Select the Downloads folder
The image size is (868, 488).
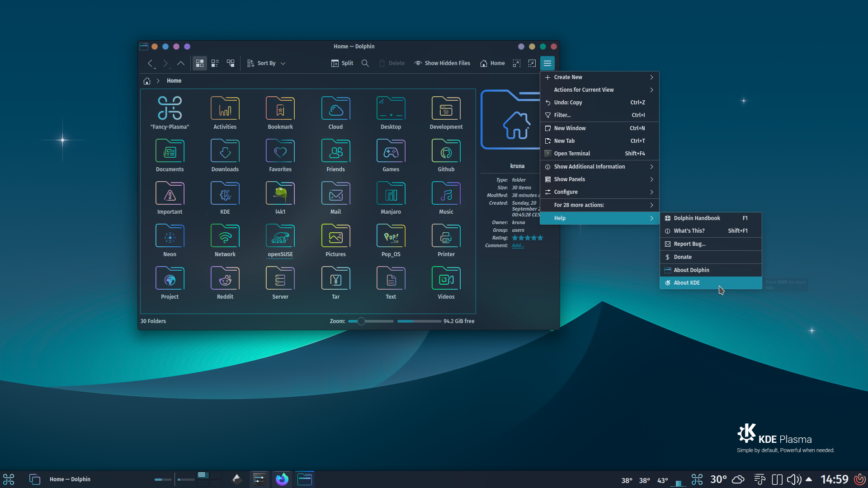pyautogui.click(x=225, y=155)
